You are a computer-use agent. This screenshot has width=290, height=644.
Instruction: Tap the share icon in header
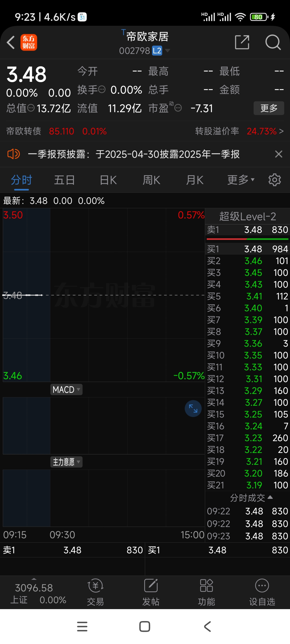tap(242, 42)
